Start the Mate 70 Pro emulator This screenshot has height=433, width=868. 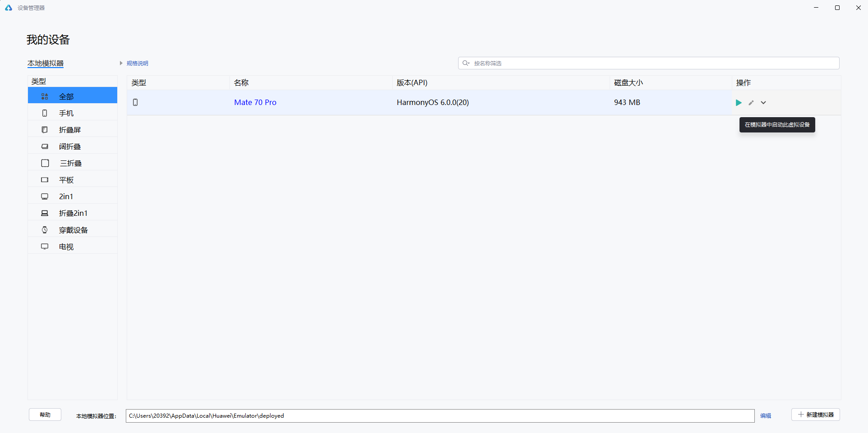[739, 103]
